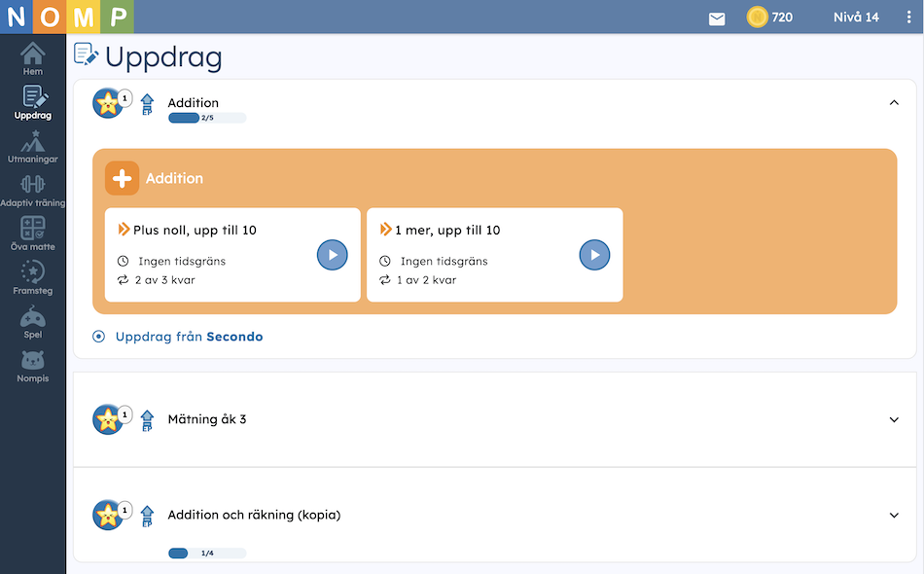Open the mail envelope icon
The image size is (924, 574).
[x=717, y=18]
